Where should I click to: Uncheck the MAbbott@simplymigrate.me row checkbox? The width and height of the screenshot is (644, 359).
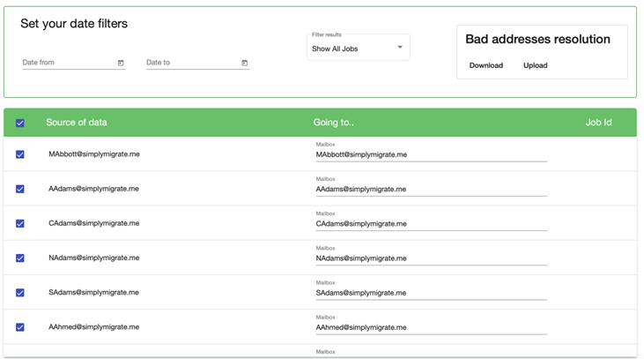point(20,154)
